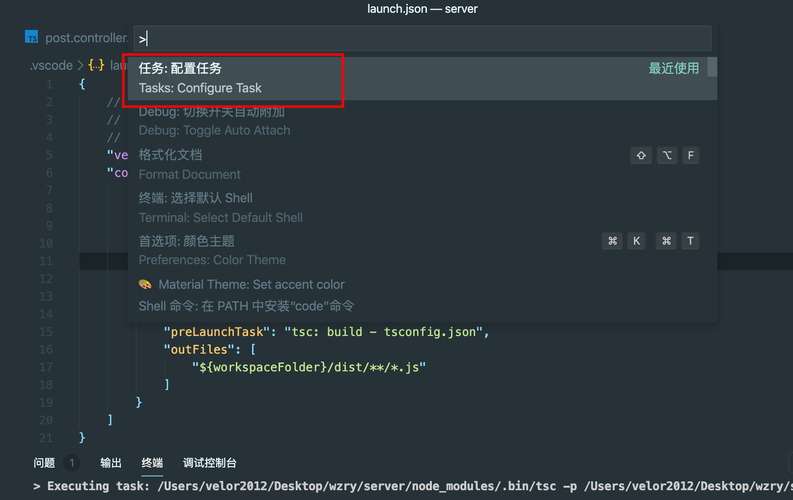Click the .vscode breadcrumb folder
793x500 pixels.
point(51,65)
